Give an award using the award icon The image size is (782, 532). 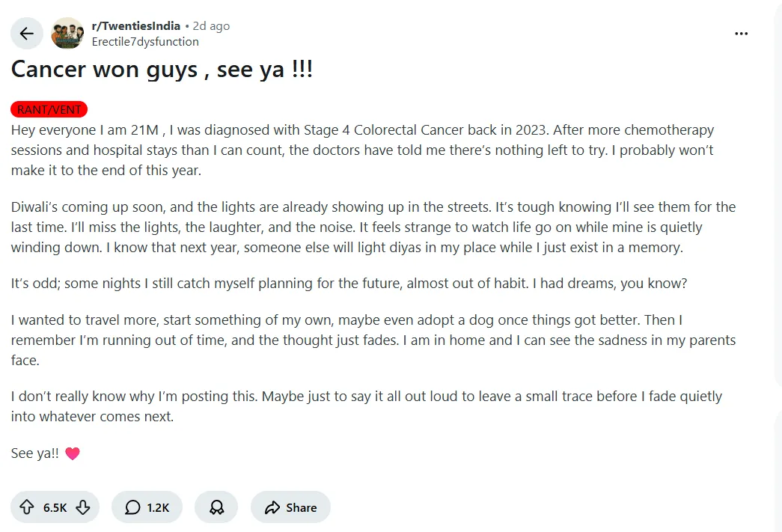[x=216, y=507]
